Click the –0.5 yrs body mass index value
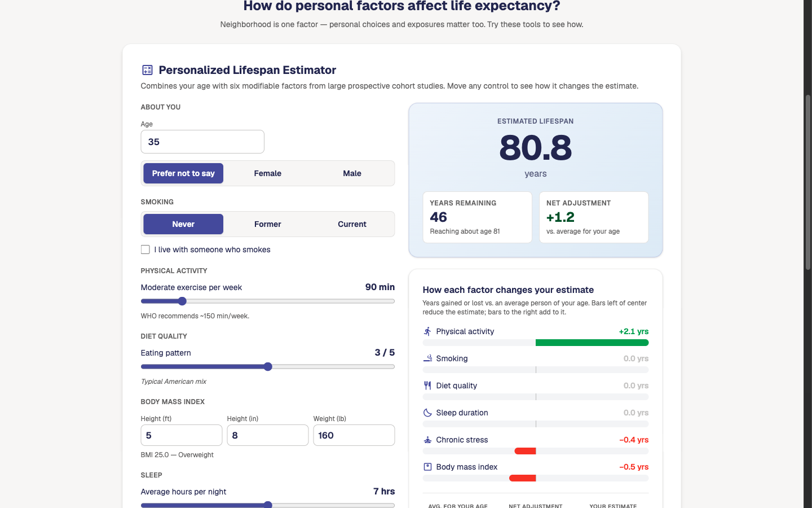The height and width of the screenshot is (508, 812). point(634,467)
